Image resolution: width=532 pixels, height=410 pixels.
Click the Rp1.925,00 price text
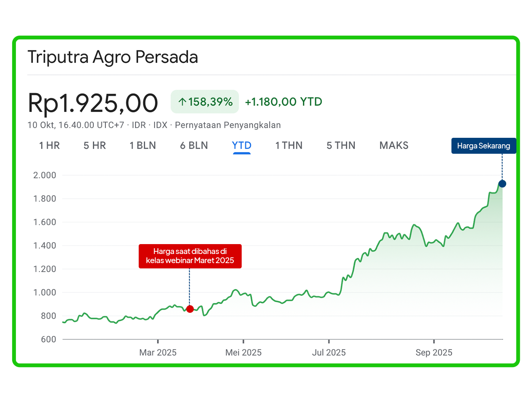pos(93,103)
